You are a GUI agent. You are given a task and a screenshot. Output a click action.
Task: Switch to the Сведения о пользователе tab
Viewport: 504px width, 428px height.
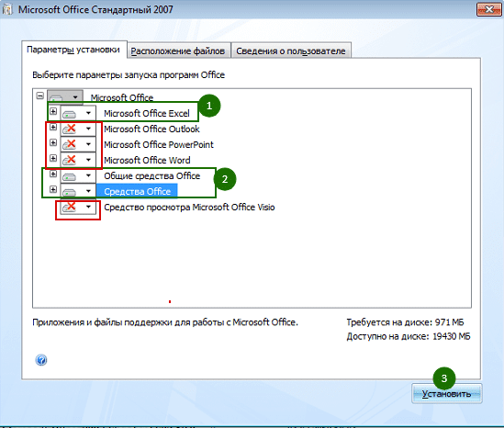(x=291, y=51)
